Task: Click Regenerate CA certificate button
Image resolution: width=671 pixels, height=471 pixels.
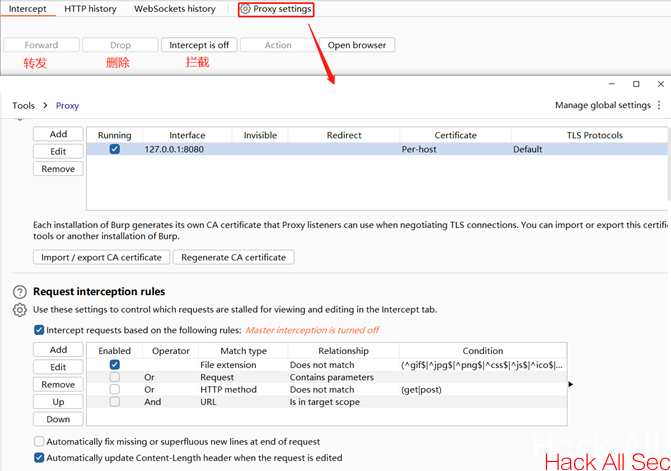Action: pyautogui.click(x=234, y=258)
